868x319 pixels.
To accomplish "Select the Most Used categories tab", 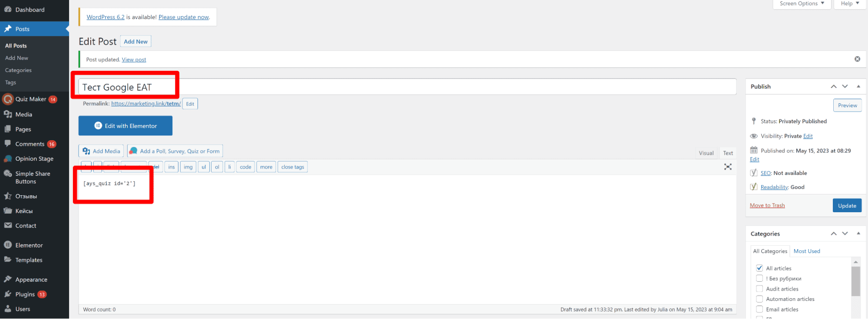I will click(806, 251).
